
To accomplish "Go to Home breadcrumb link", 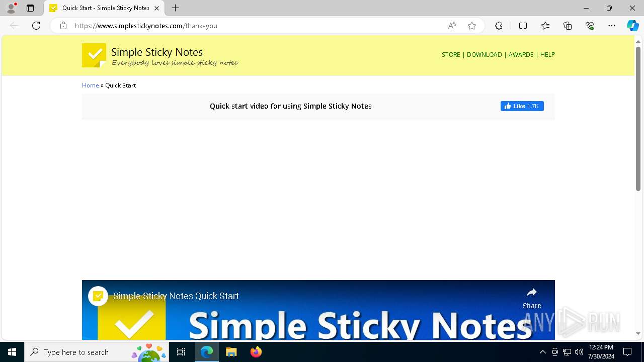I will click(x=90, y=85).
